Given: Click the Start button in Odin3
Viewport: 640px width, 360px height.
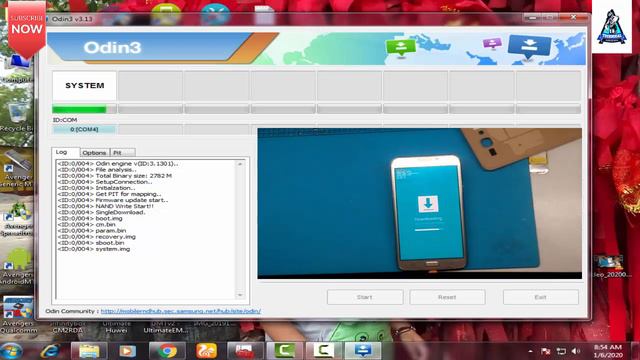Looking at the screenshot, I should [x=365, y=297].
